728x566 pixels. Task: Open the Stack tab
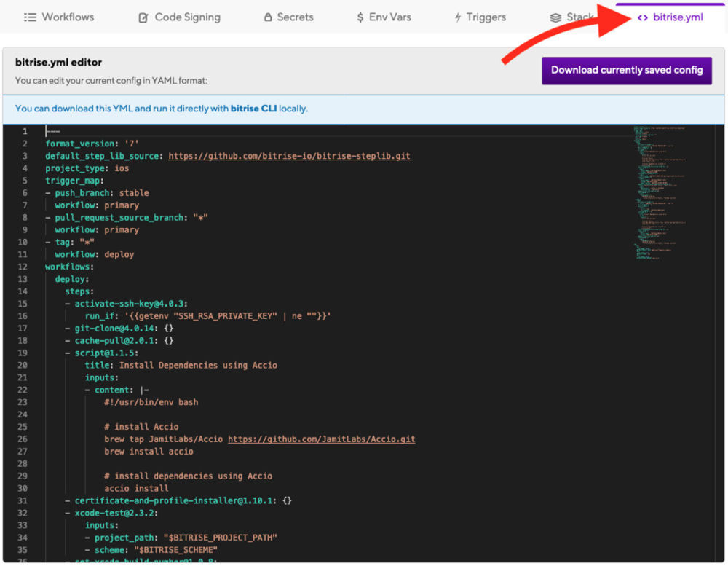point(572,17)
